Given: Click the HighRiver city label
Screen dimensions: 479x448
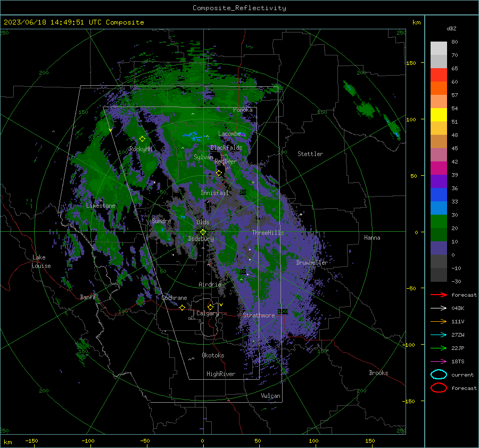Looking at the screenshot, I should click(x=221, y=374).
